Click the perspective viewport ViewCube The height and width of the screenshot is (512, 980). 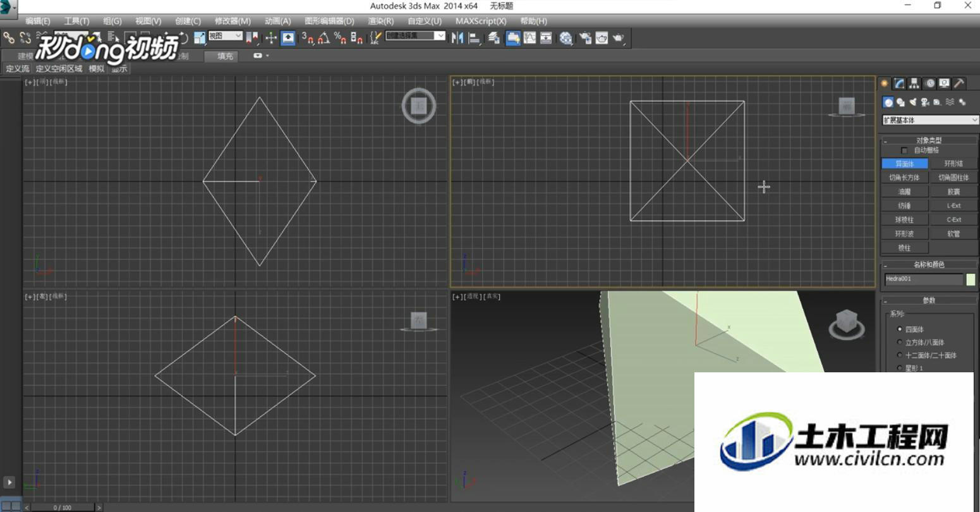point(846,323)
